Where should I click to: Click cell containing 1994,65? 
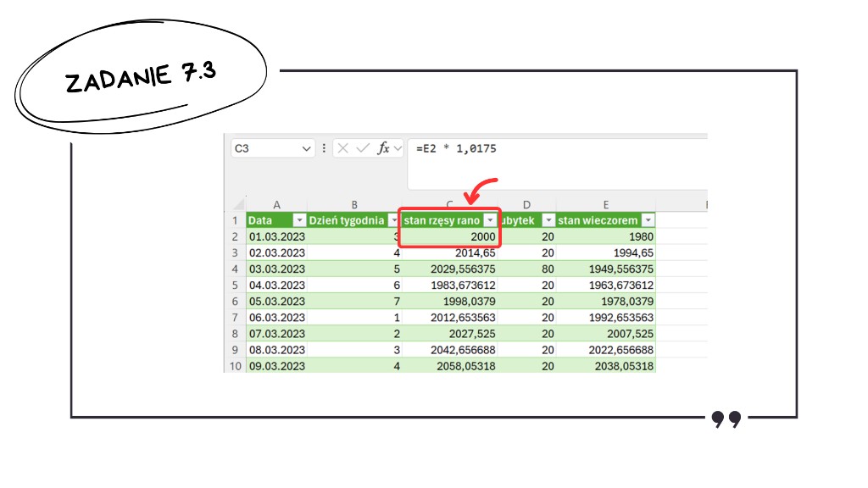pyautogui.click(x=605, y=252)
